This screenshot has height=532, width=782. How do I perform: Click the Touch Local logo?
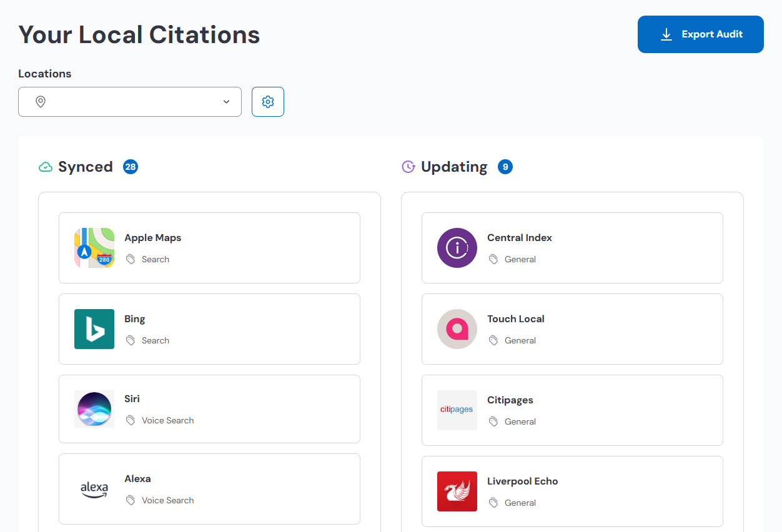(457, 329)
